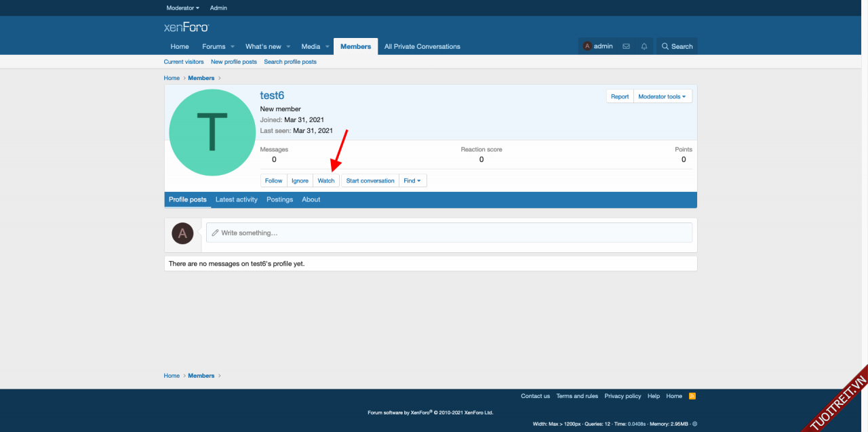
Task: Click the Start conversation button
Action: [370, 181]
